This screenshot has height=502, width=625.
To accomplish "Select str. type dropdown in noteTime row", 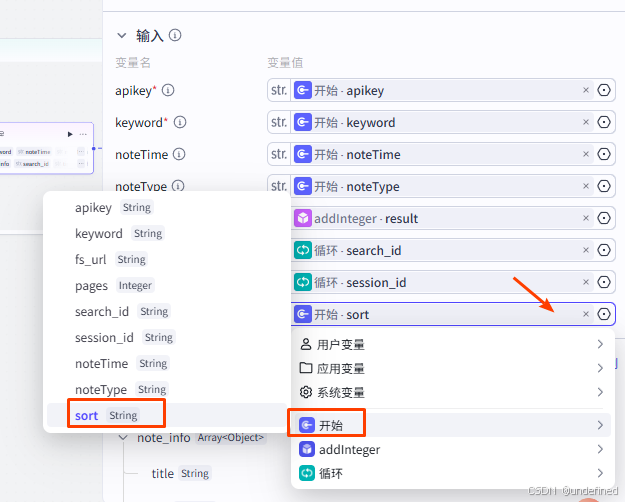I will (279, 154).
